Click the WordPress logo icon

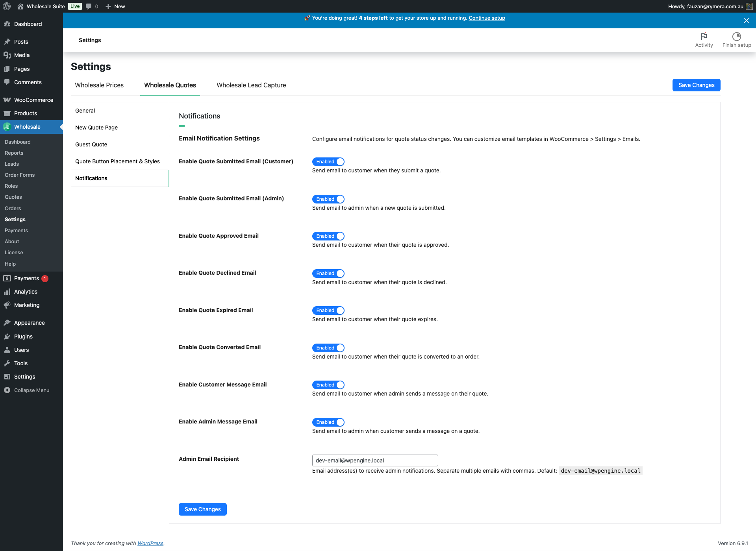[x=7, y=6]
